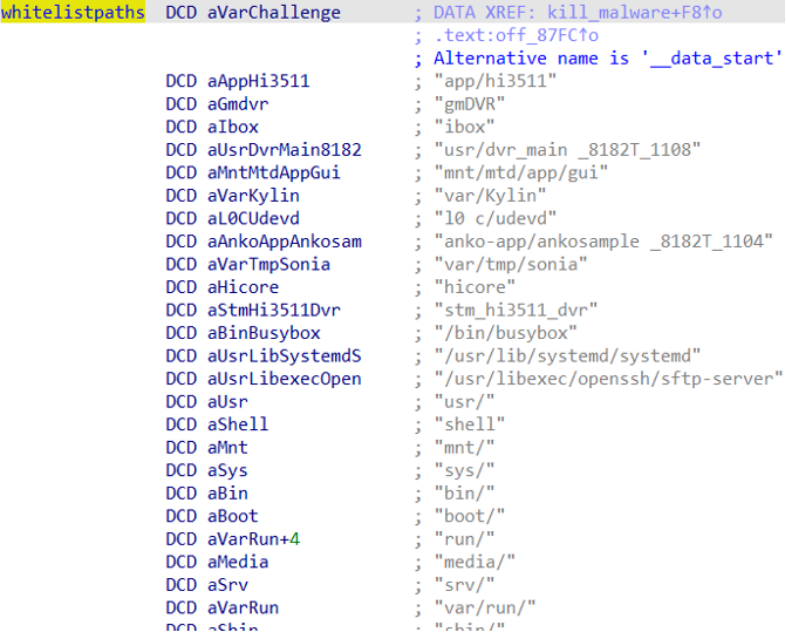Follow the kill_malware+F8 data xref
Viewport: 786px width, 632px height.
(635, 12)
